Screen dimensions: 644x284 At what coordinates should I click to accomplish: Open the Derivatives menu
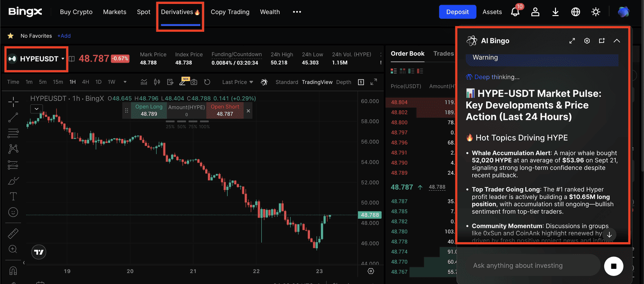pyautogui.click(x=180, y=12)
